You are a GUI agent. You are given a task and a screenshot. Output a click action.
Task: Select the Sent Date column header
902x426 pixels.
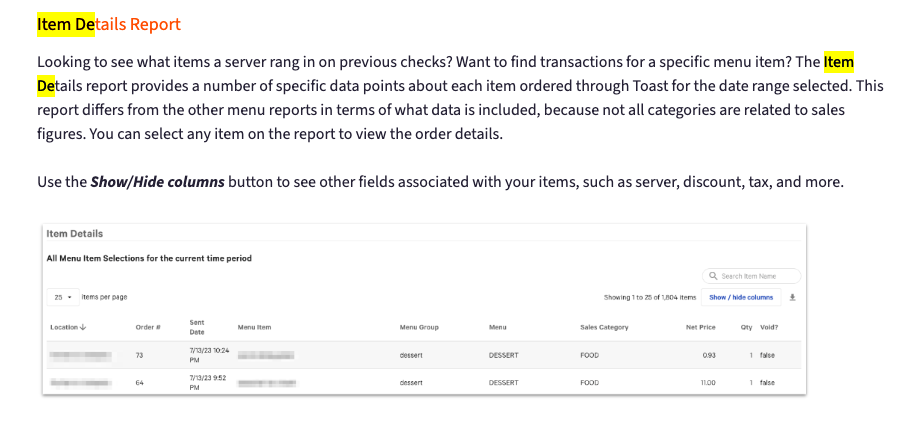(x=197, y=327)
